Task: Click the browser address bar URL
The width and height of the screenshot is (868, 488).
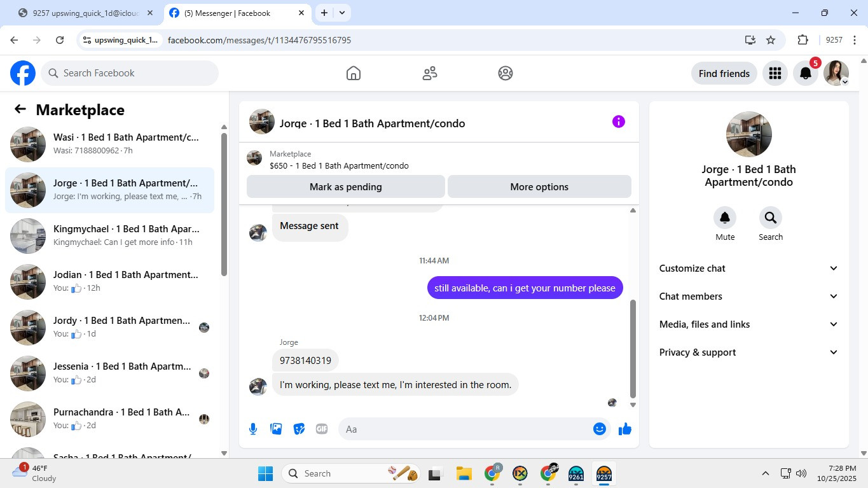Action: tap(259, 40)
